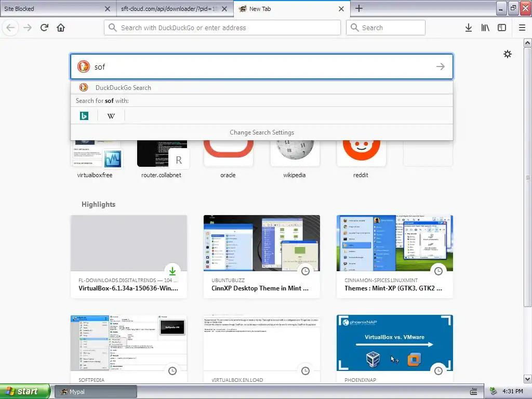Open the reddit top site tile

pos(361,159)
